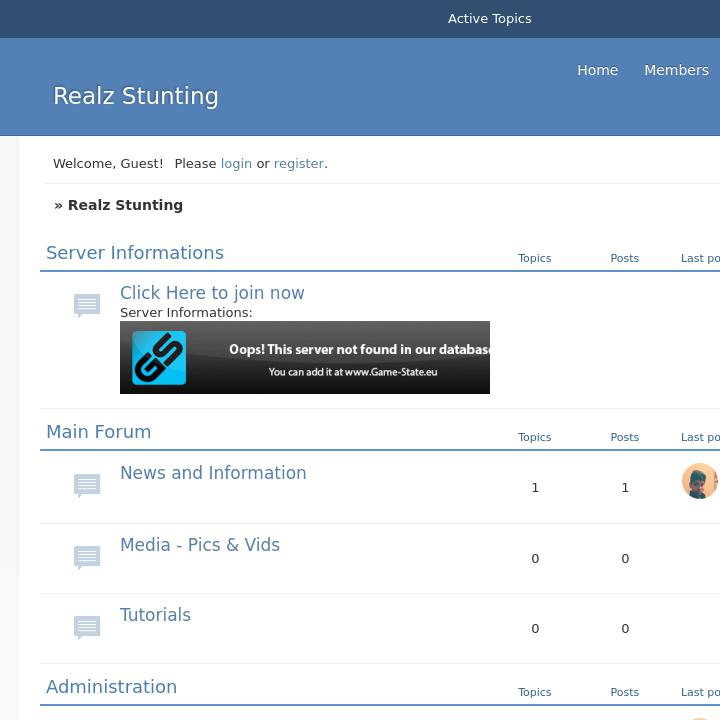720x720 pixels.
Task: Open the last poster avatar in News
Action: (699, 481)
